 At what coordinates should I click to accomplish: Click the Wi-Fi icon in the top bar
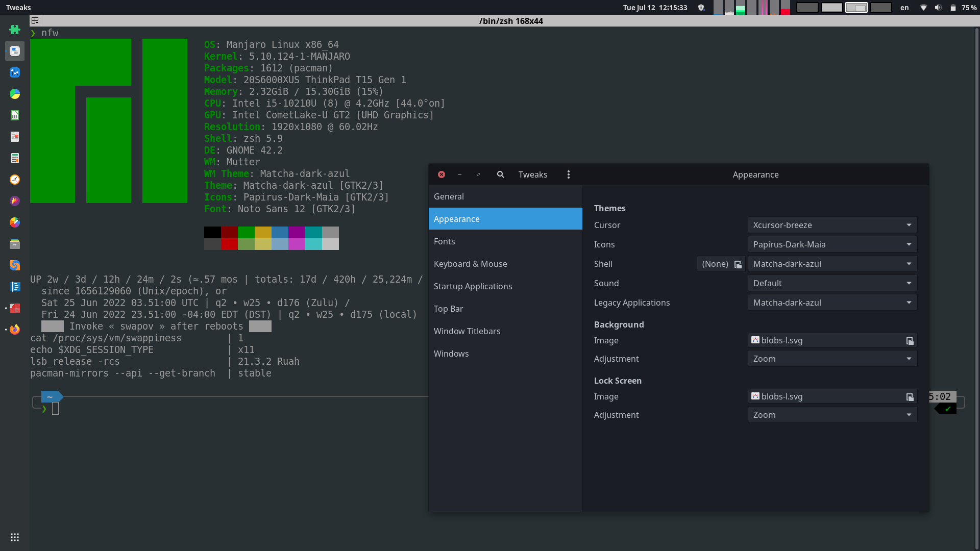[923, 8]
